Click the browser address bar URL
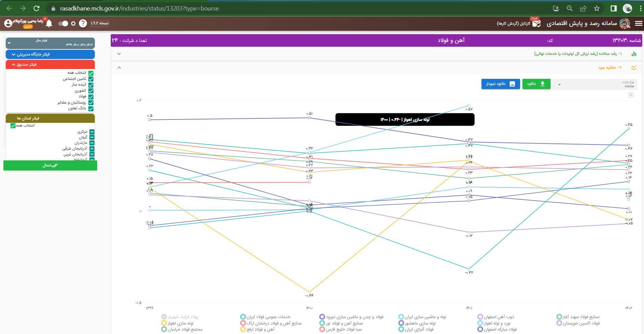 [x=139, y=8]
